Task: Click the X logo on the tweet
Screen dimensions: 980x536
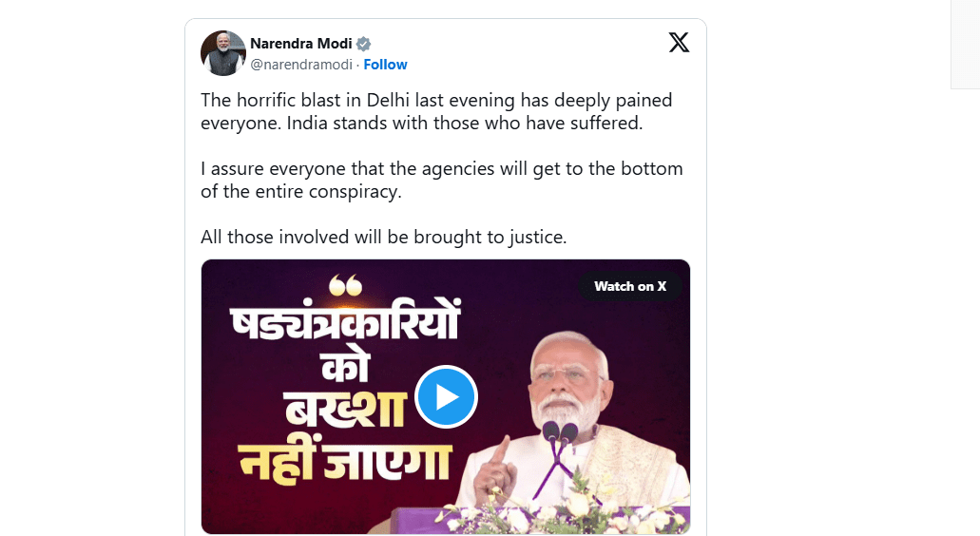Action: 679,43
